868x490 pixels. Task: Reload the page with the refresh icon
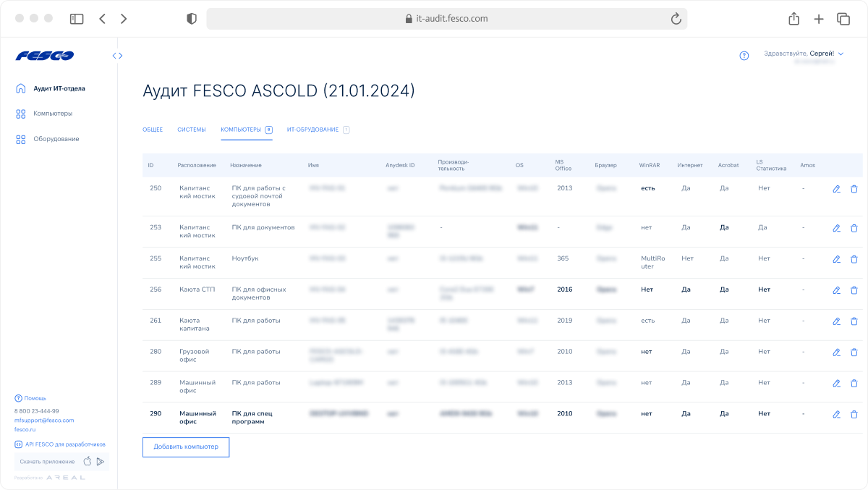(676, 19)
